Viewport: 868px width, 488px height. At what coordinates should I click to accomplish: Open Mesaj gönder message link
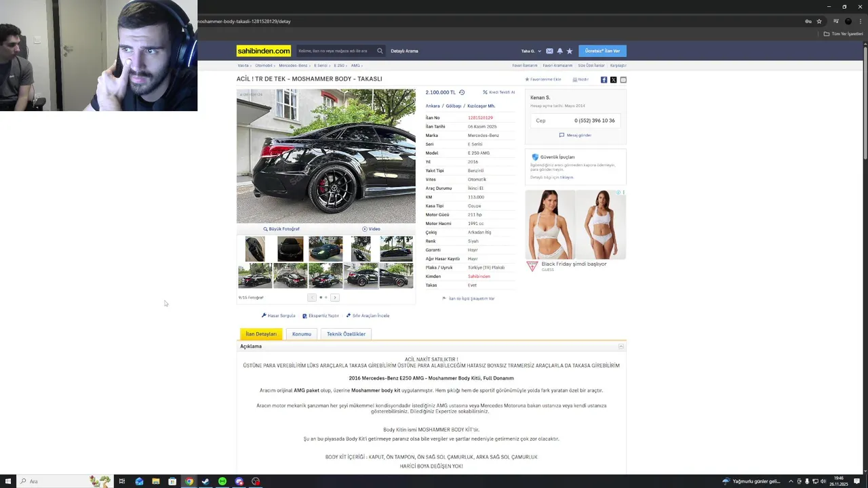coord(575,135)
